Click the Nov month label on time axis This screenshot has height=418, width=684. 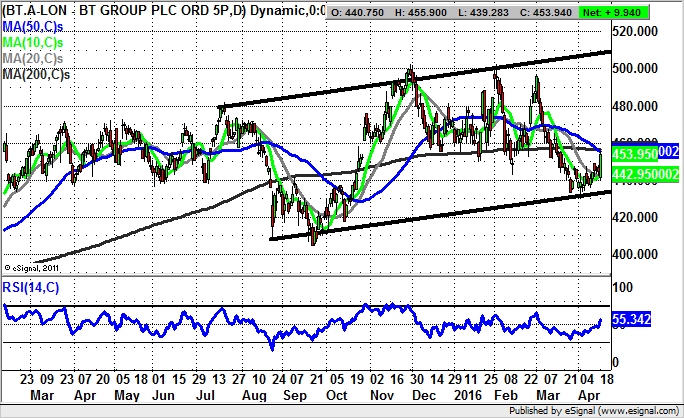point(381,395)
